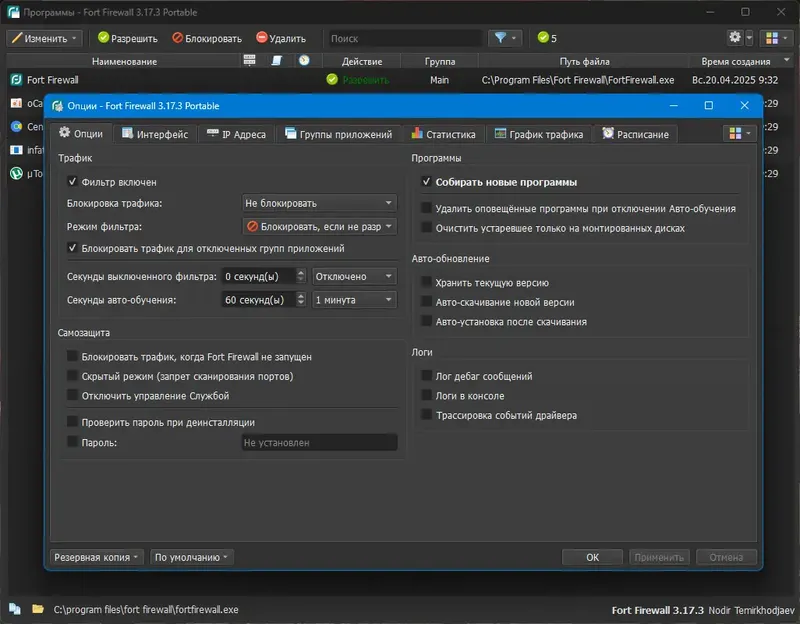Open Блокировка трафика dropdown
Image resolution: width=800 pixels, height=624 pixels.
319,203
